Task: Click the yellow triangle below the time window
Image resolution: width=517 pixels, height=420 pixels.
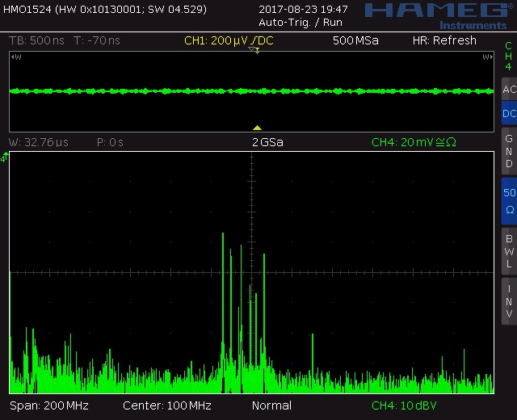Action: point(257,128)
